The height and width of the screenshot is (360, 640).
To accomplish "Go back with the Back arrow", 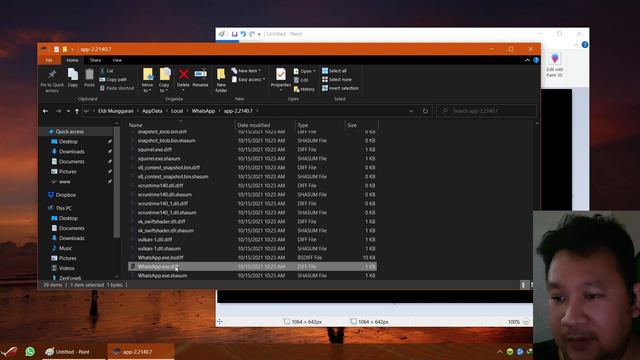I will point(45,111).
